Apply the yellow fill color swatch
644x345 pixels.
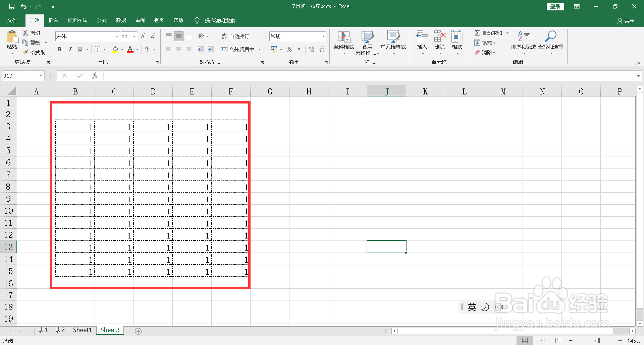(x=115, y=49)
